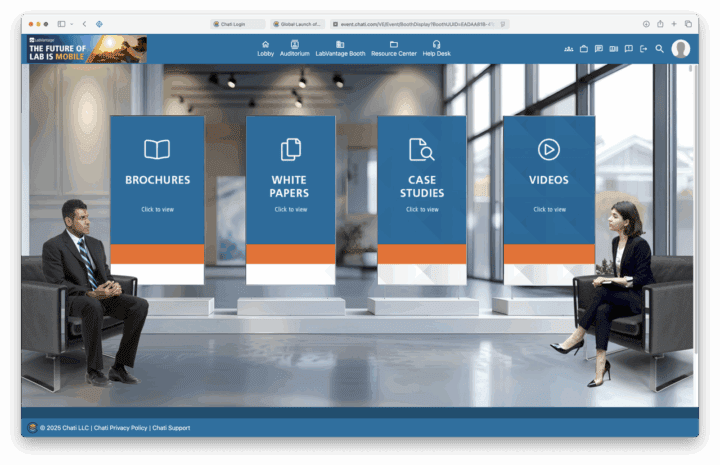Open the Auditorium
This screenshot has width=720, height=465.
coord(294,48)
